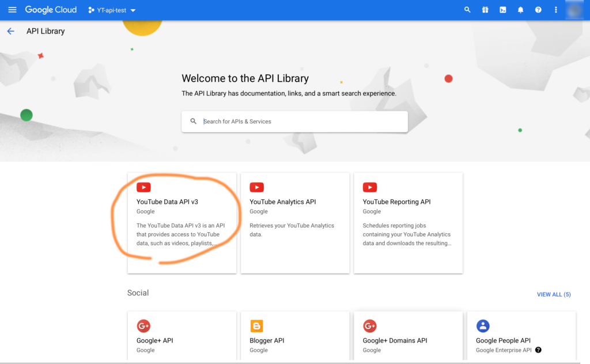Open the YouTube Data API v3 card
Image resolution: width=590 pixels, height=364 pixels.
(x=181, y=222)
